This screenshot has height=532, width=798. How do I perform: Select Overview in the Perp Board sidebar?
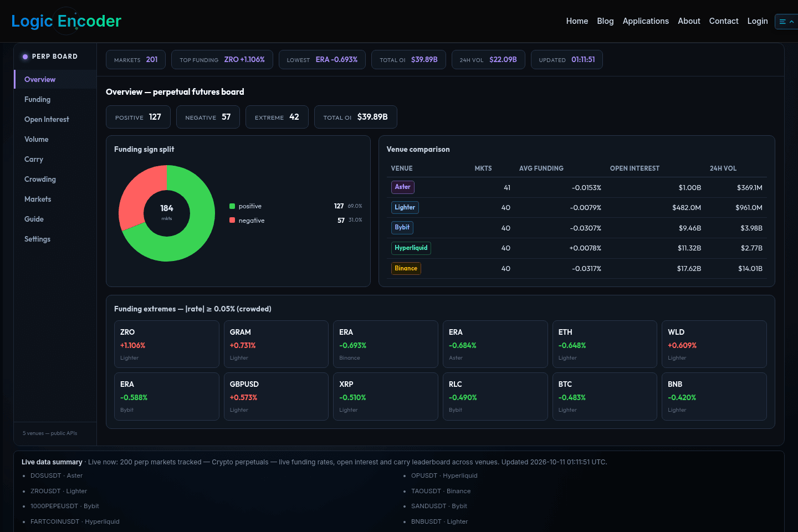pyautogui.click(x=55, y=79)
